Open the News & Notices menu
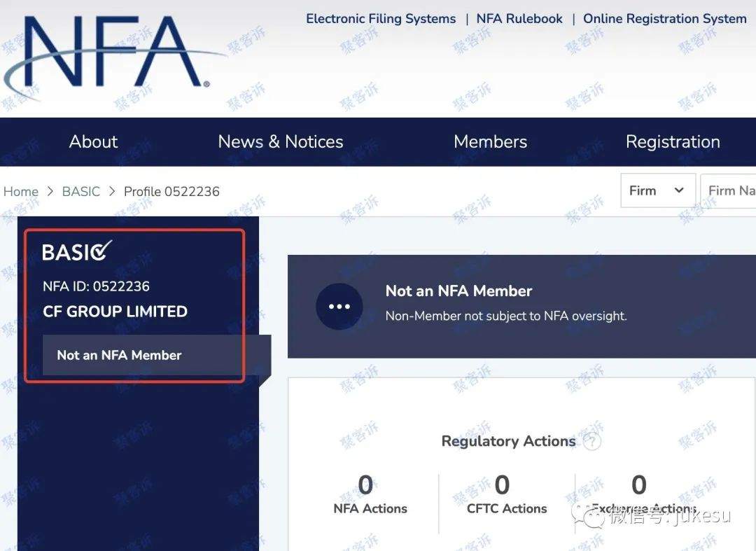 pos(281,141)
